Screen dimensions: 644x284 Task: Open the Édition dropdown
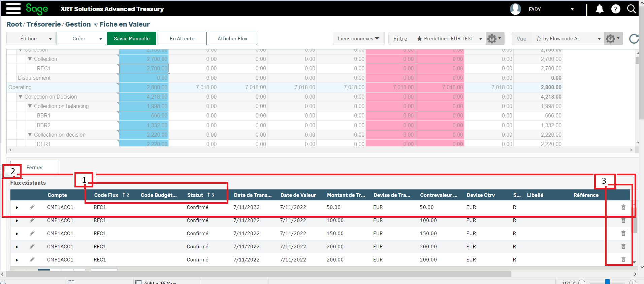click(31, 39)
